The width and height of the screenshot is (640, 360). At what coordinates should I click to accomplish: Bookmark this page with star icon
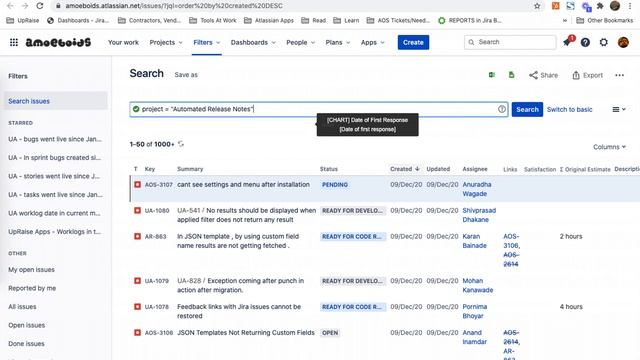tap(537, 6)
